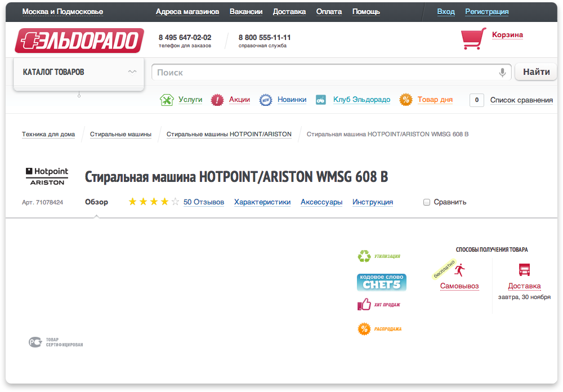
Task: Open the Товар дня link
Action: [435, 100]
